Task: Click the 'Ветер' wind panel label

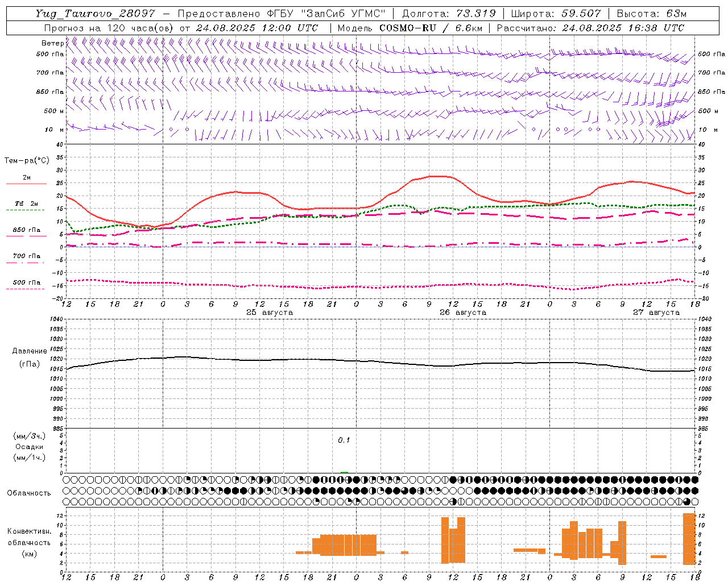Action: point(52,43)
